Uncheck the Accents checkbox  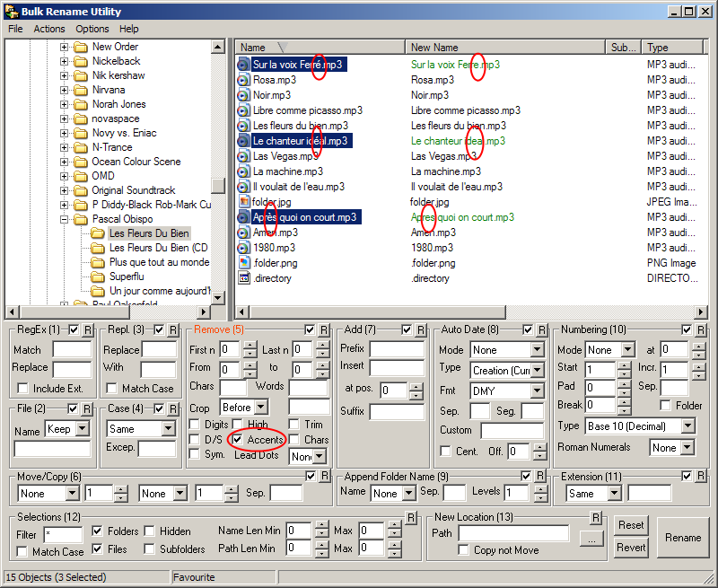(237, 440)
